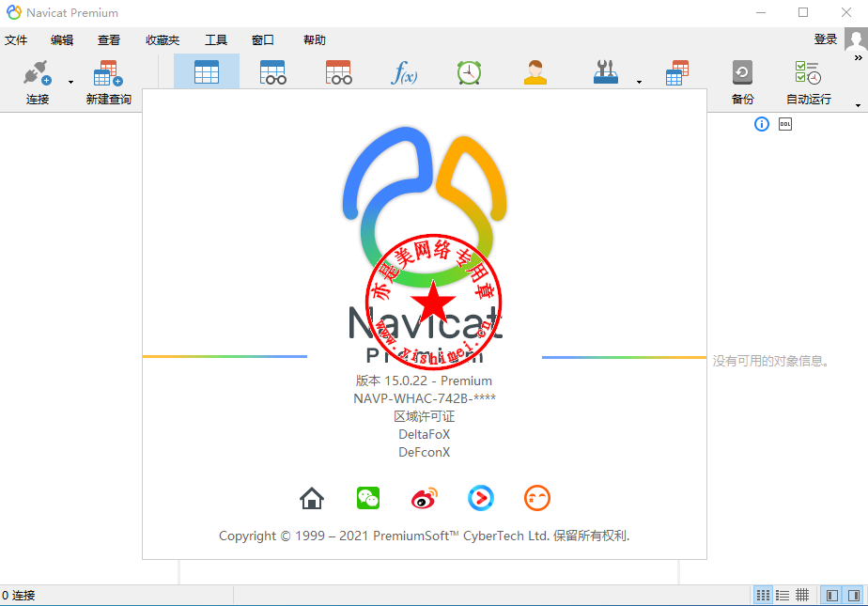Click the '0 连接' status text
This screenshot has width=868, height=606.
(18, 596)
